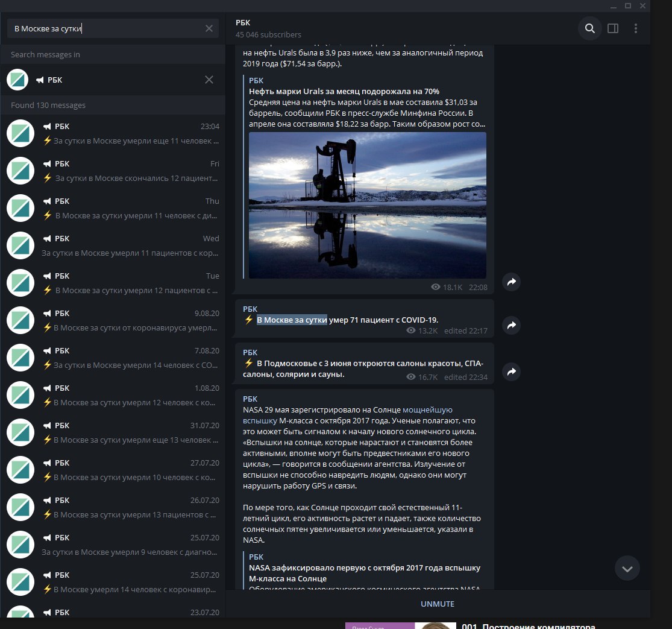Click the highlighted 'В Москве за сутки' text
The width and height of the screenshot is (672, 629).
point(292,320)
